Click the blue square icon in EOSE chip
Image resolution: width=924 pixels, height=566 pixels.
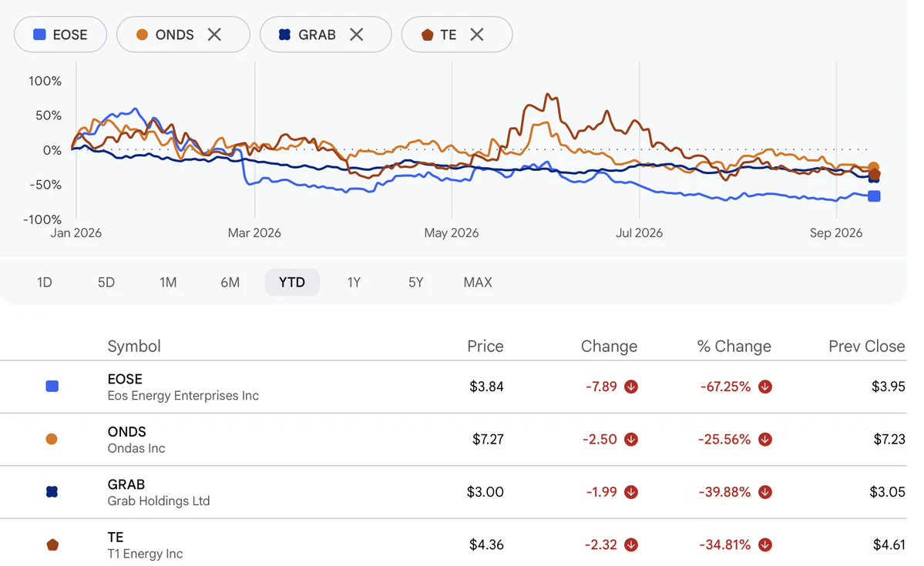click(39, 35)
